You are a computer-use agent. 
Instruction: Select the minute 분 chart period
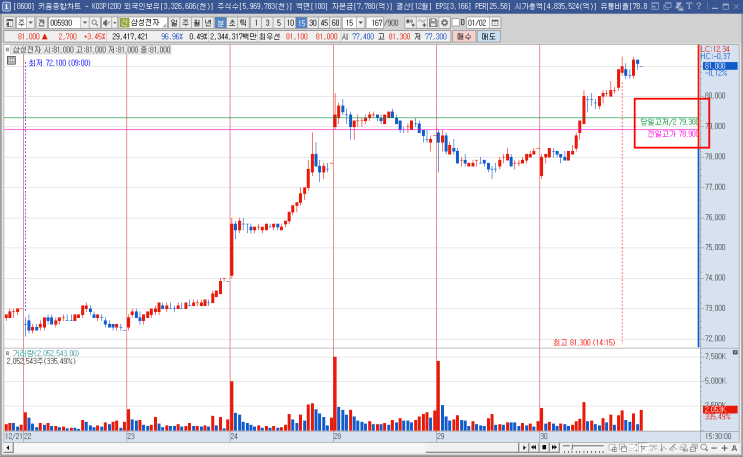[x=220, y=23]
